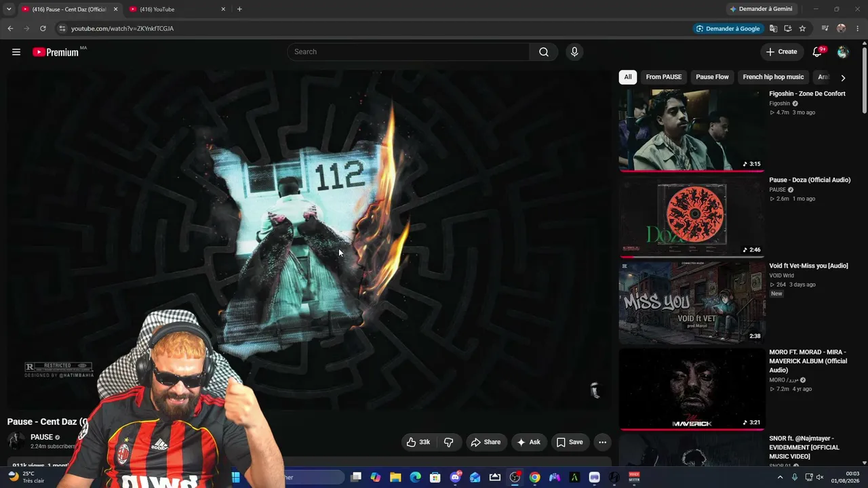Open the browser media controls icon

point(825,28)
